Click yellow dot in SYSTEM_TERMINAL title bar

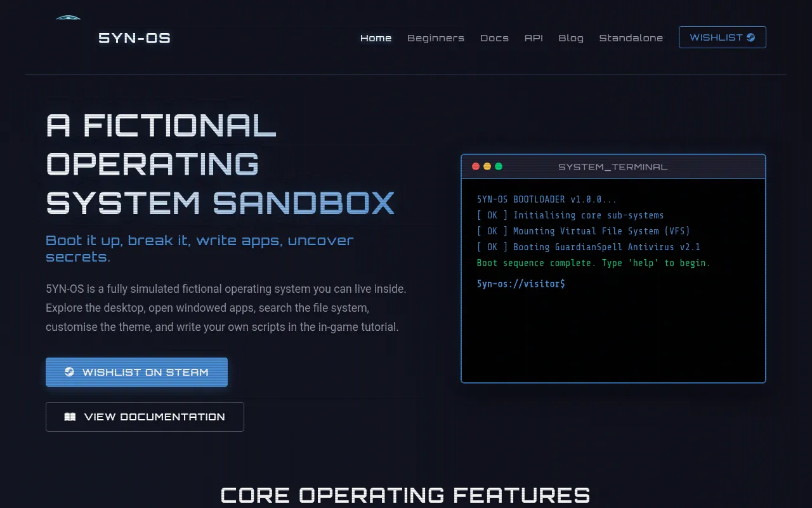click(487, 166)
